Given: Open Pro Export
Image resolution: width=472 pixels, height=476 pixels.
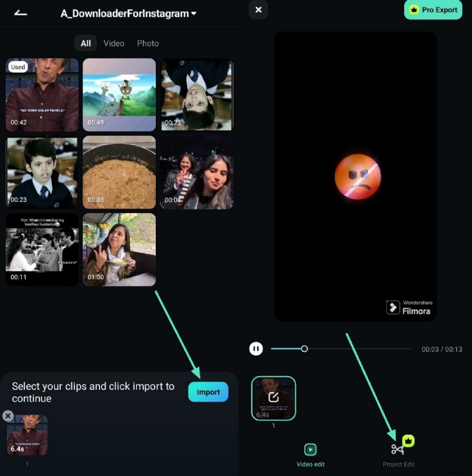Looking at the screenshot, I should click(432, 10).
